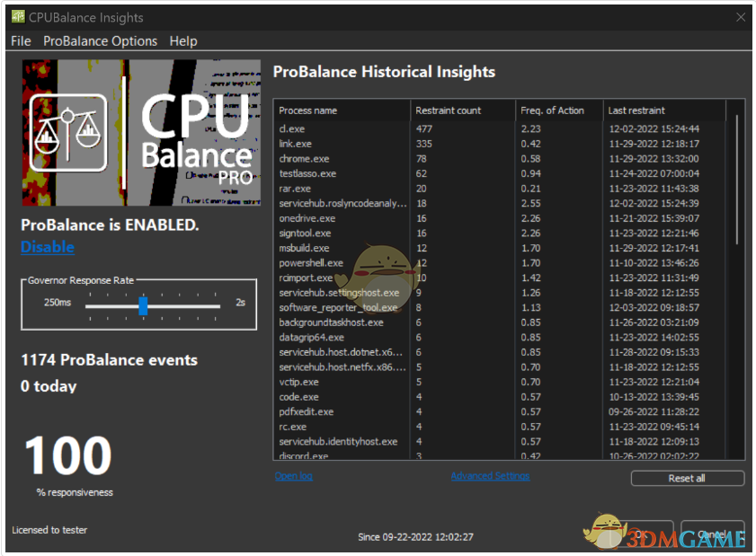Confirm with the OK button
The width and height of the screenshot is (756, 556).
644,532
